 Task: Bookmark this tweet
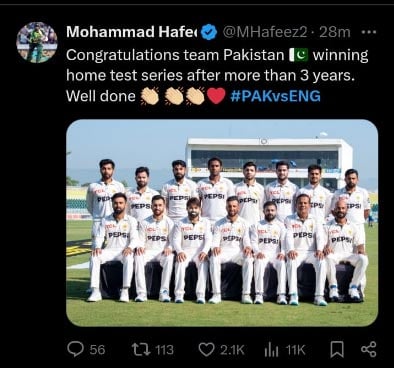pos(337,350)
